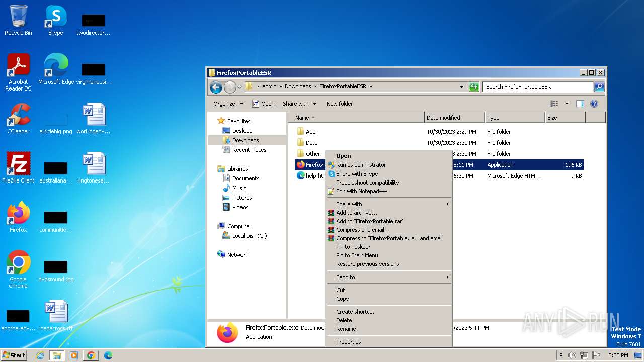
Task: Select the FileZilla Client desktop icon
Action: 18,168
